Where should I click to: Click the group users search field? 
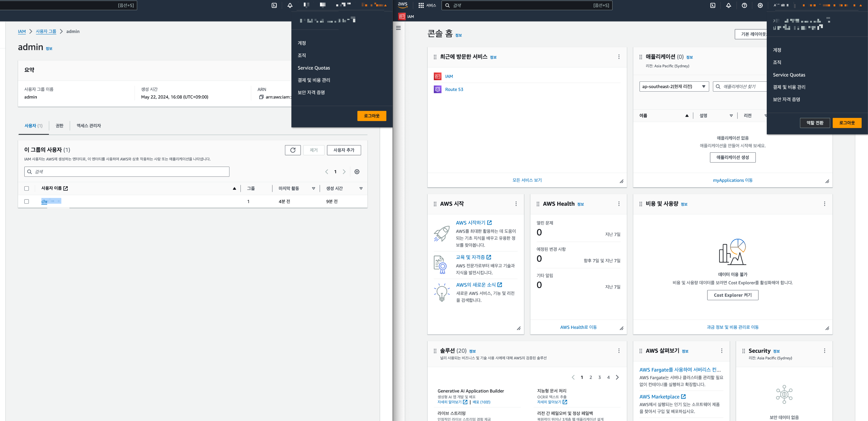tap(127, 172)
